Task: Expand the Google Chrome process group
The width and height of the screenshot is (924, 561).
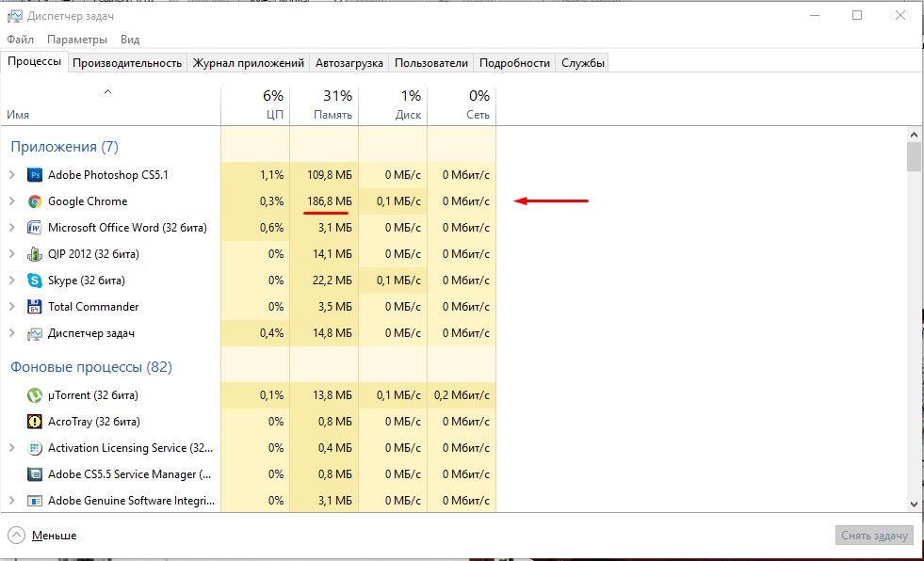Action: pos(12,201)
